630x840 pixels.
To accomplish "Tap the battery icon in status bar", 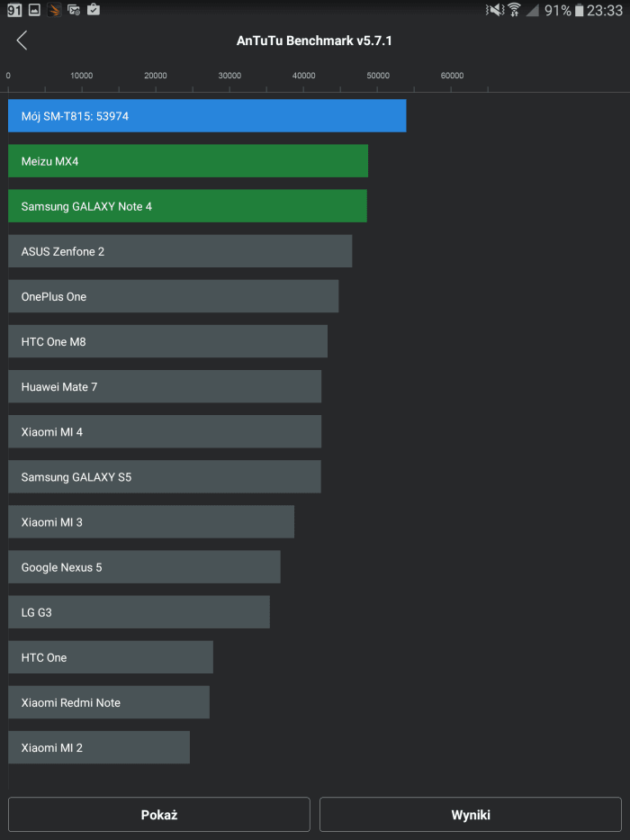I will tap(579, 10).
